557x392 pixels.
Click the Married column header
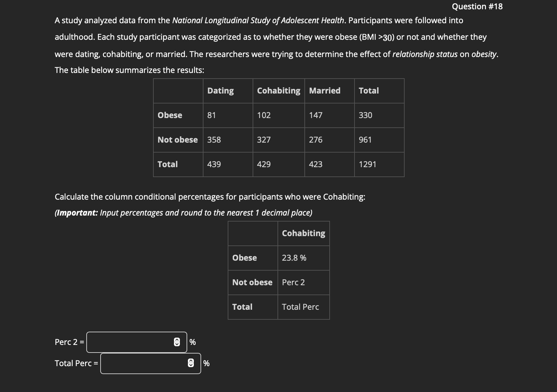(x=325, y=91)
